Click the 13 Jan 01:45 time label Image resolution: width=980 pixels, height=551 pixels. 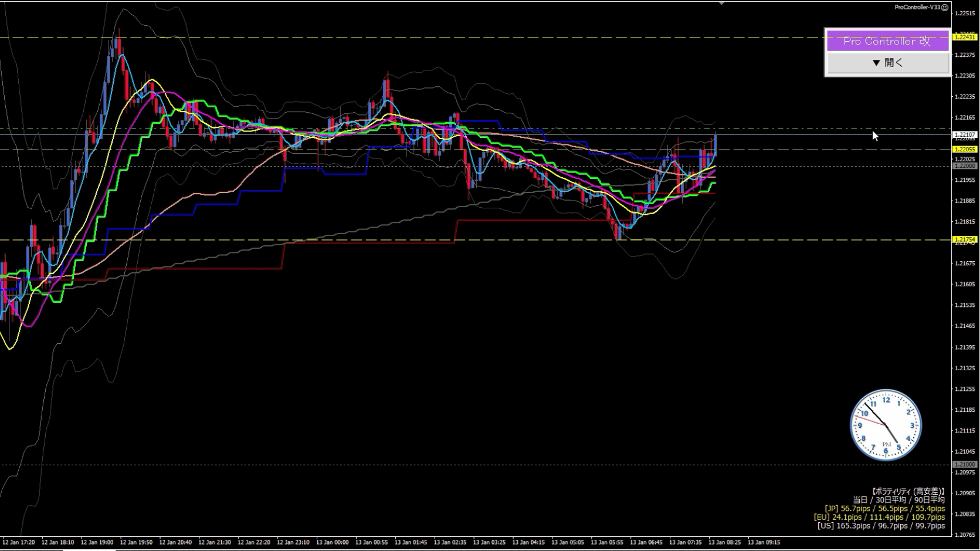pos(411,542)
